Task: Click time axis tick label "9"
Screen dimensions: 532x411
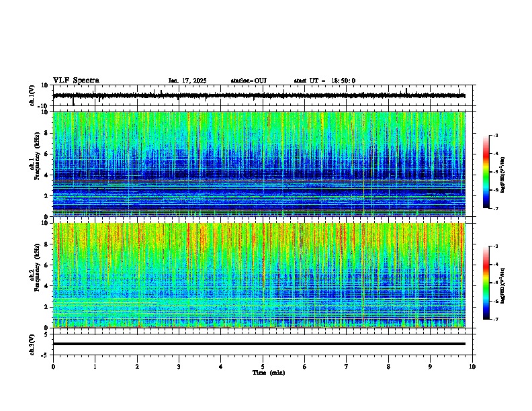Action: [x=430, y=367]
